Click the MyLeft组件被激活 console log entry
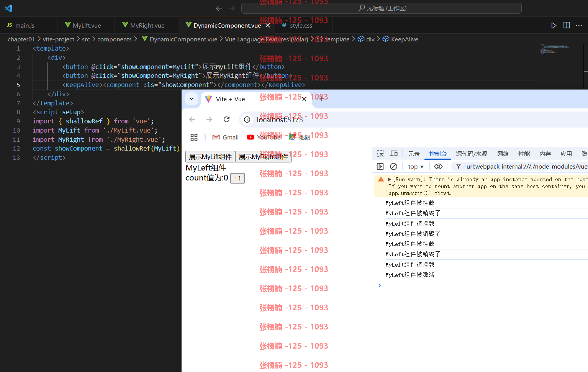 [x=409, y=275]
